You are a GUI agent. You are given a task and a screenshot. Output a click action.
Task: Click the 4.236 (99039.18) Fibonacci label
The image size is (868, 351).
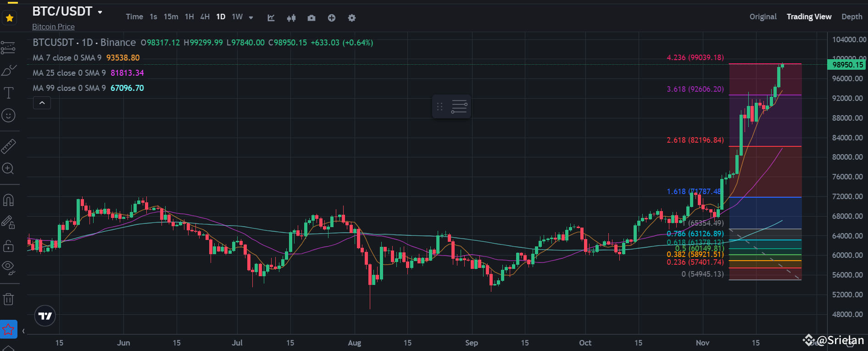(695, 57)
